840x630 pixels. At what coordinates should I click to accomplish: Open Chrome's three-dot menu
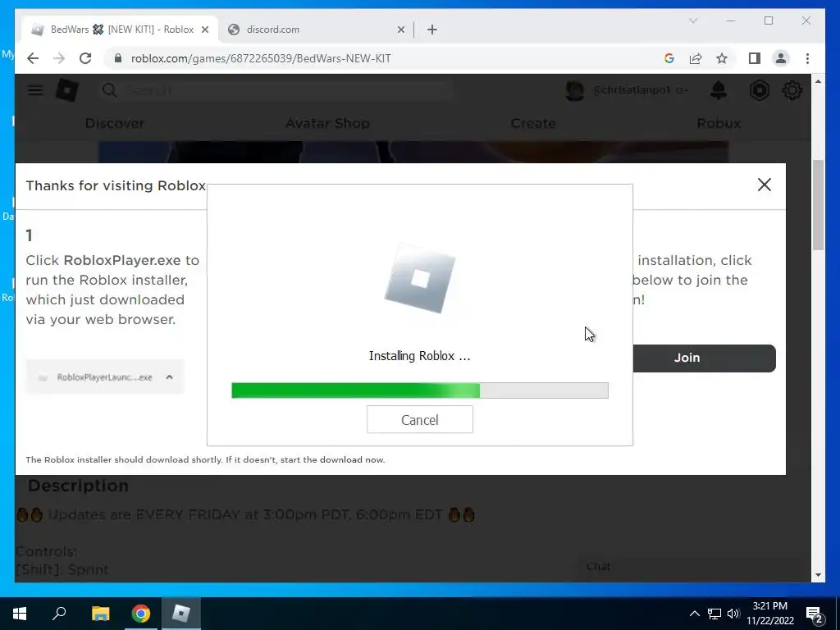tap(807, 58)
